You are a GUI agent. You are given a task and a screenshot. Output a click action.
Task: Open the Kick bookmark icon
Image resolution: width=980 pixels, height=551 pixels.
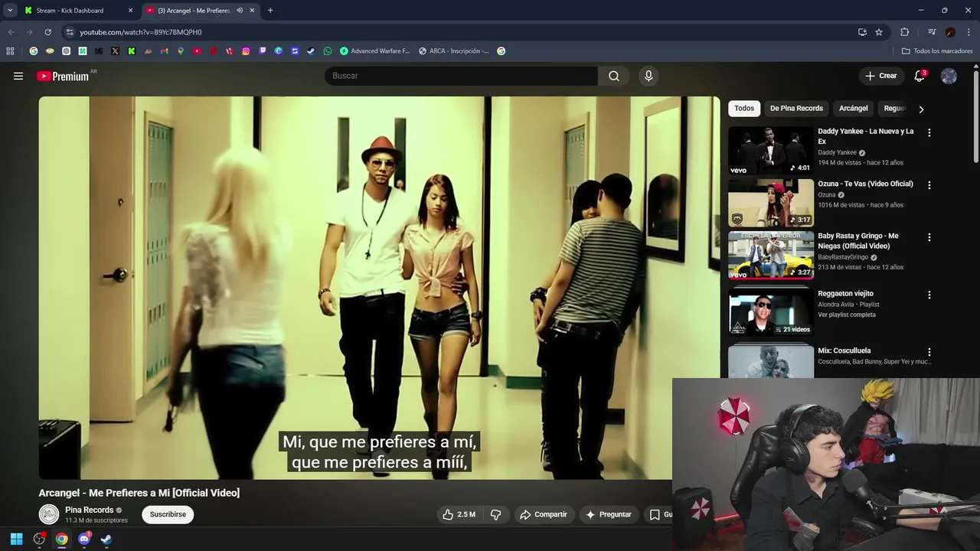132,51
